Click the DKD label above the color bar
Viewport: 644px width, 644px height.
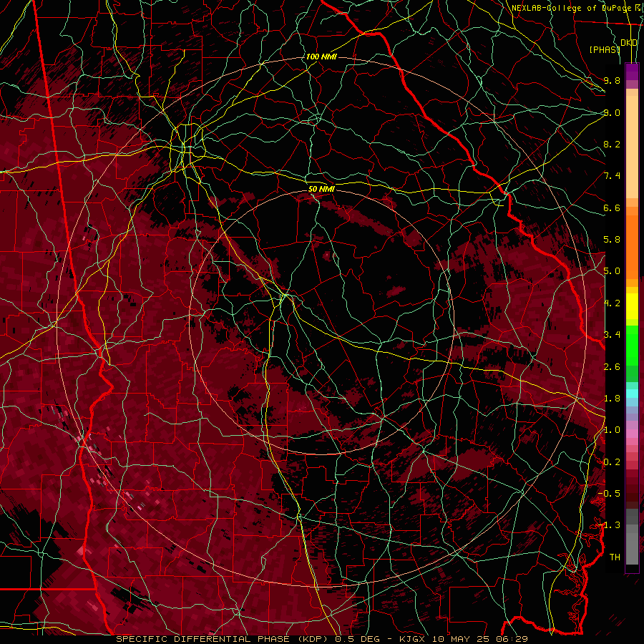(629, 43)
